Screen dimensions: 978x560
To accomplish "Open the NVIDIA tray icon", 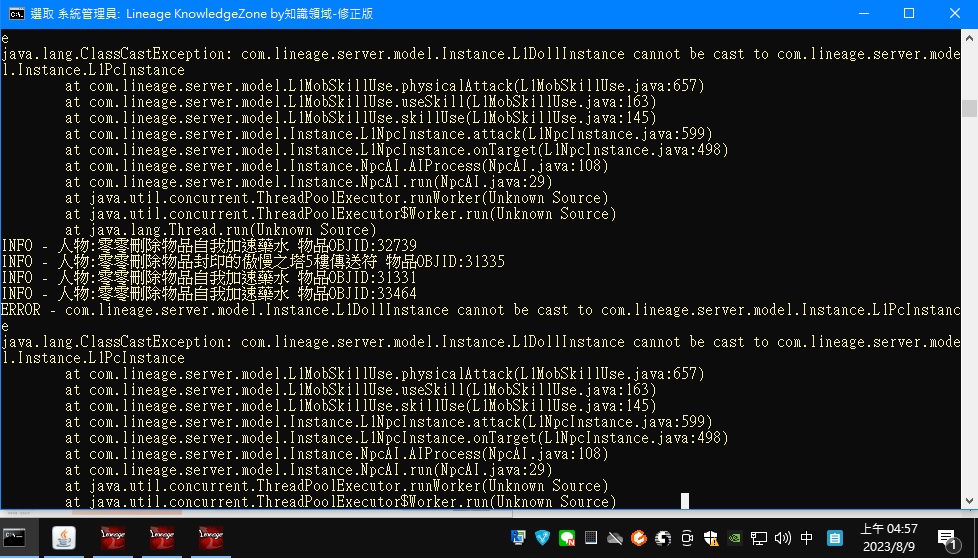I will [735, 538].
